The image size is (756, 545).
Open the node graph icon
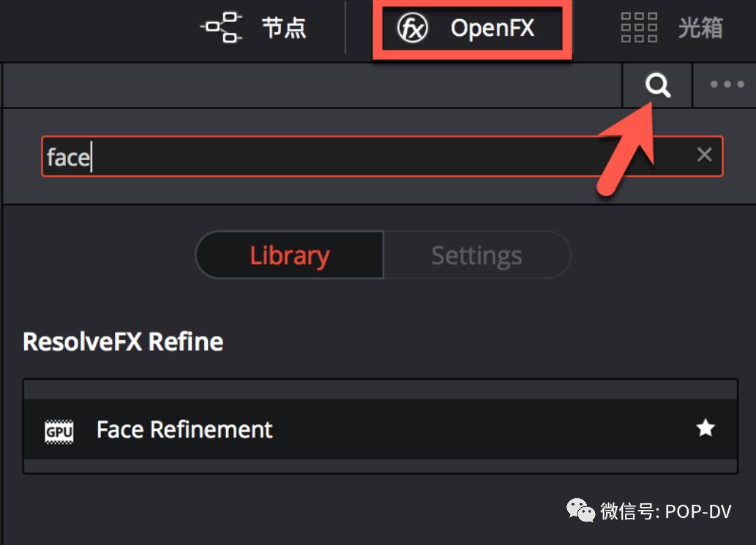click(x=221, y=28)
